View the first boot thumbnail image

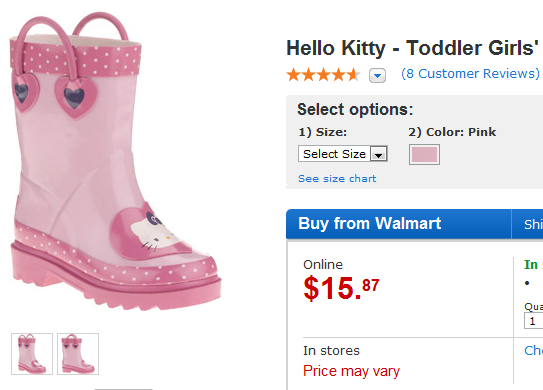pyautogui.click(x=32, y=354)
